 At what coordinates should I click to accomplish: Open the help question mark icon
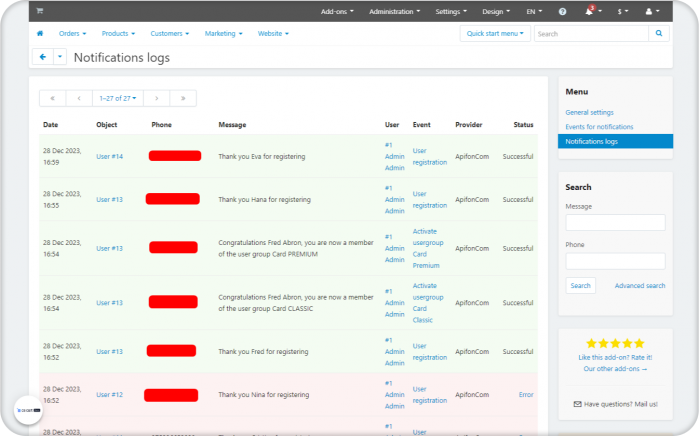562,12
